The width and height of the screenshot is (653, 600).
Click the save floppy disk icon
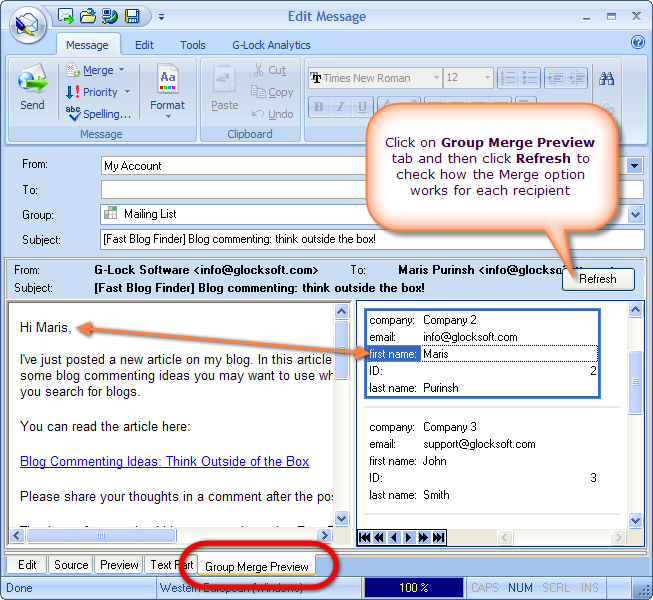click(132, 16)
